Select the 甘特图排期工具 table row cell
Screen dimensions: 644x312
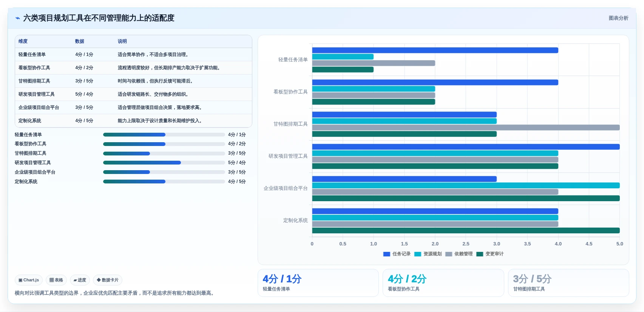click(34, 81)
